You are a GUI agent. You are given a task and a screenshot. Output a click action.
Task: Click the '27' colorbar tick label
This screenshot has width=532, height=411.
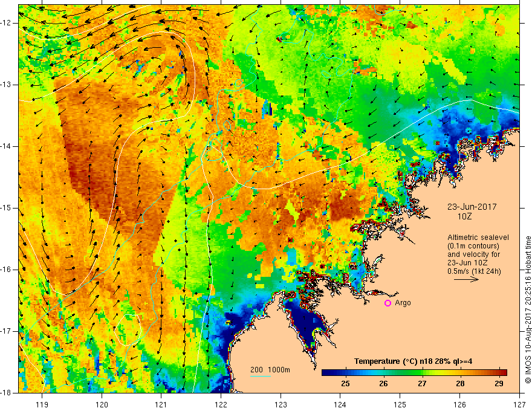point(422,384)
